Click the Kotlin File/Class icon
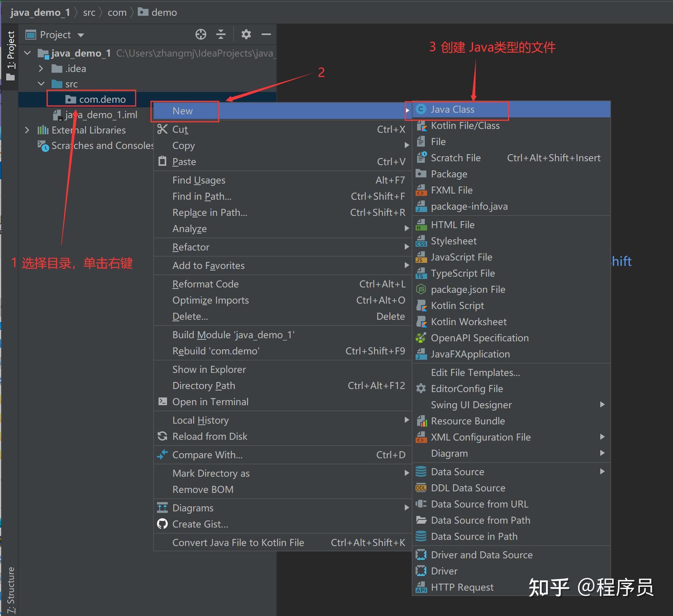This screenshot has height=616, width=673. [421, 126]
